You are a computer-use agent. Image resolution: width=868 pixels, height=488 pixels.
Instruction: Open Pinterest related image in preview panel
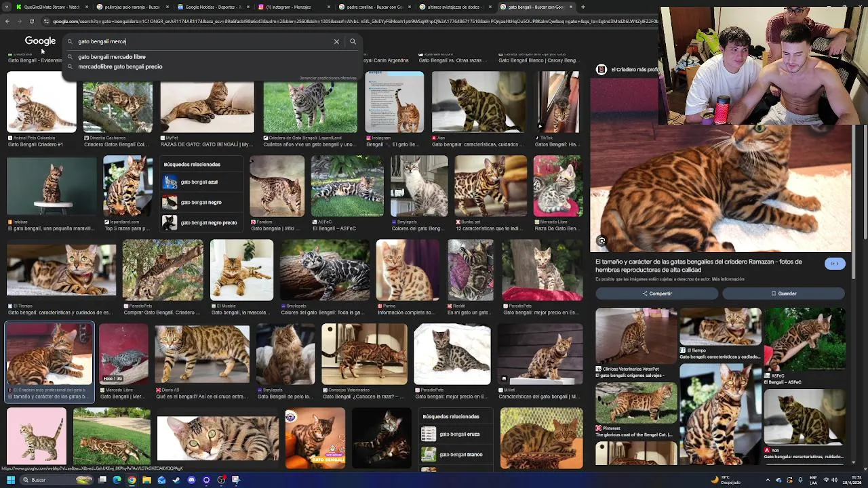636,403
